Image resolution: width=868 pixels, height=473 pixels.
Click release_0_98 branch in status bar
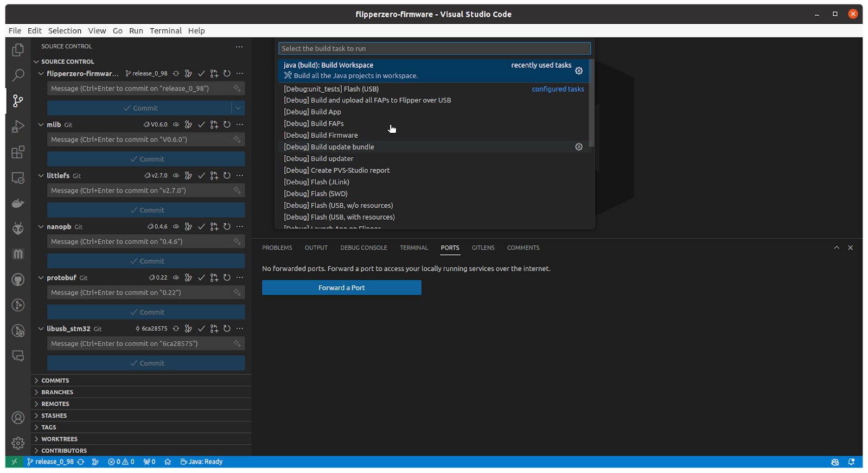50,462
